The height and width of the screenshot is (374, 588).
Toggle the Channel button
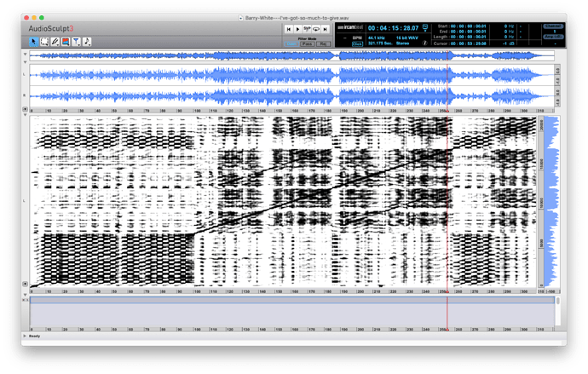click(554, 26)
